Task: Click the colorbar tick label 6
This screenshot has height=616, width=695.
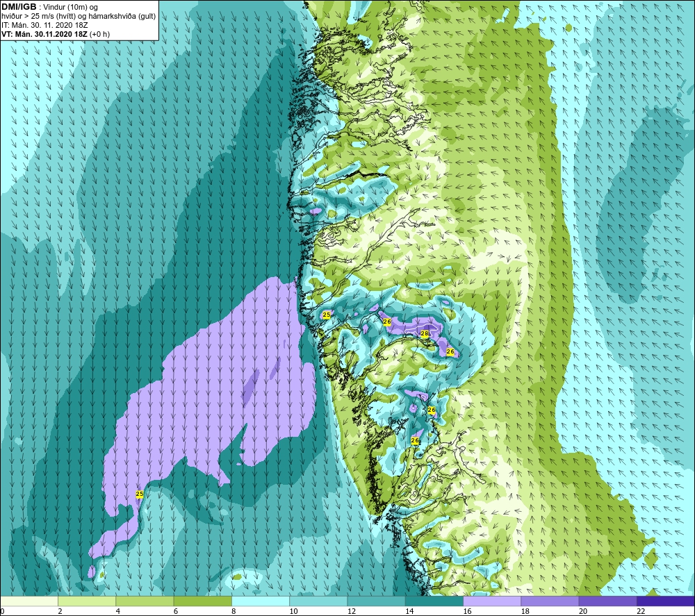Action: pyautogui.click(x=176, y=611)
